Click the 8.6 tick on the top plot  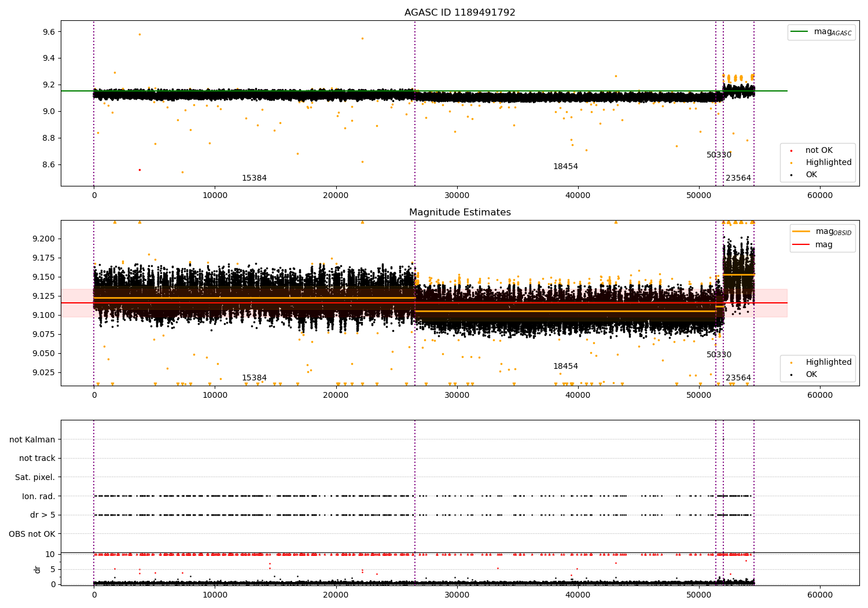49,164
